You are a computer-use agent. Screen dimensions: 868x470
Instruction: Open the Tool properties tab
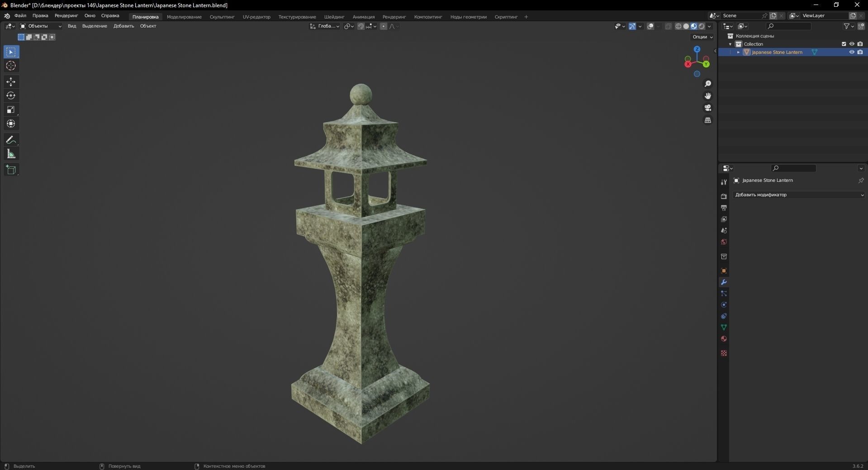tap(724, 182)
